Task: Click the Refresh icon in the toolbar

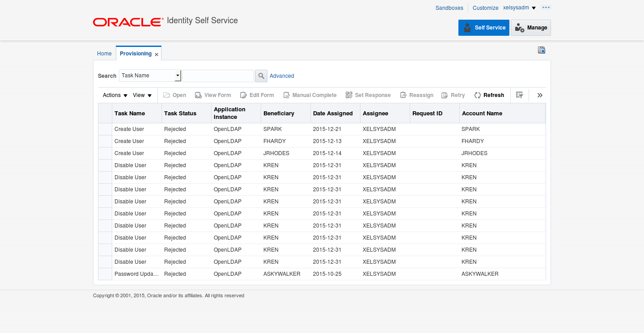Action: click(x=489, y=95)
